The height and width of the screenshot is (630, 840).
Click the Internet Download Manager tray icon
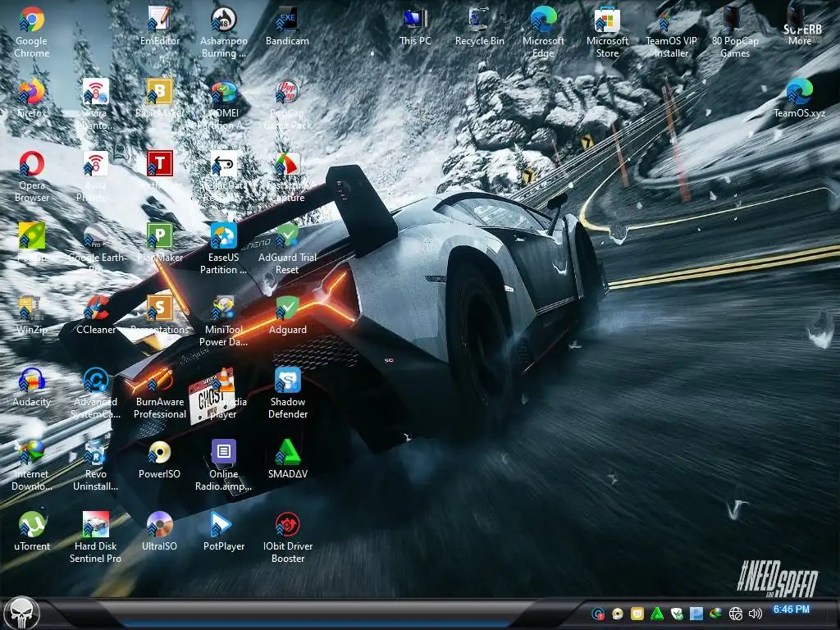[715, 614]
